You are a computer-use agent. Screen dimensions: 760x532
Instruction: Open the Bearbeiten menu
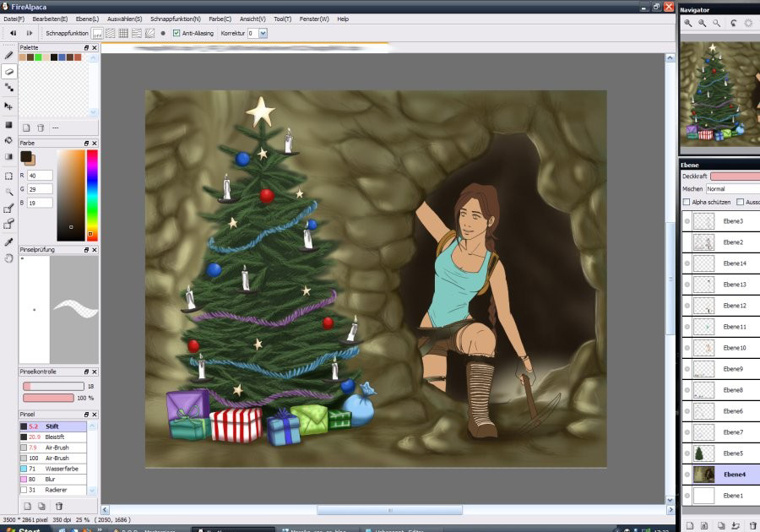50,19
